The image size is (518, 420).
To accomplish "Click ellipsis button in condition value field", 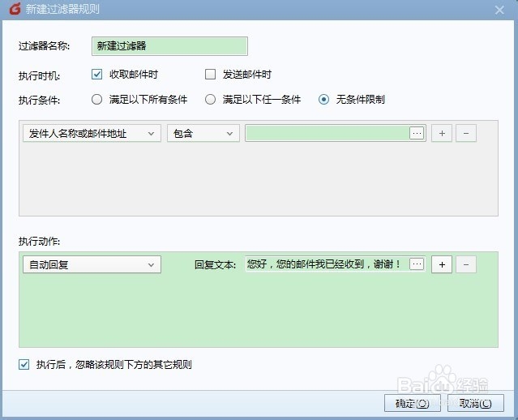I will (417, 133).
